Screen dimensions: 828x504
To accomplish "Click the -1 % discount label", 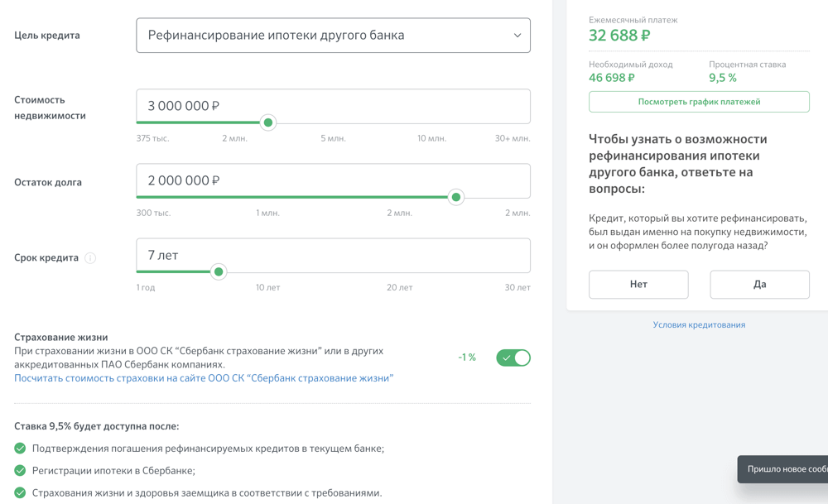I will pyautogui.click(x=467, y=358).
